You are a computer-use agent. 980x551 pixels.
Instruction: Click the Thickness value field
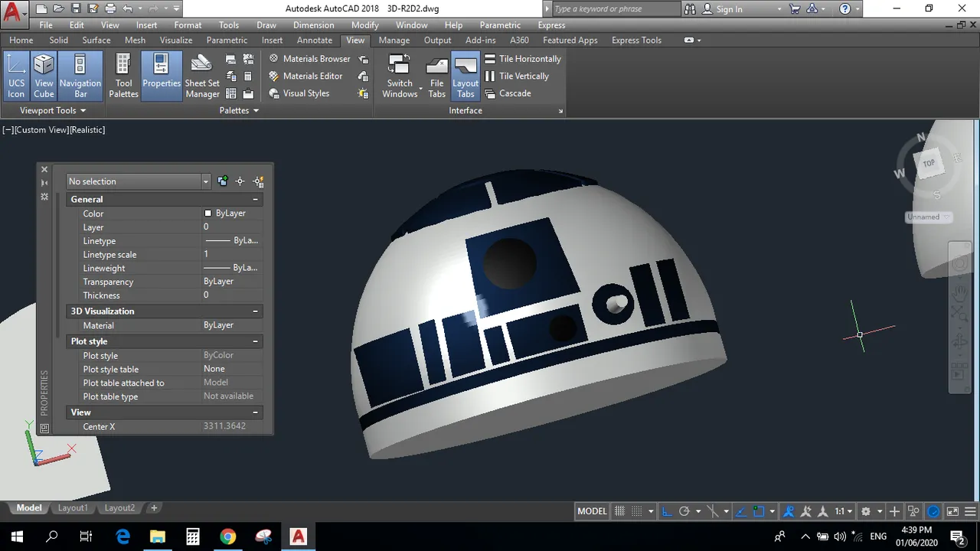tap(232, 295)
